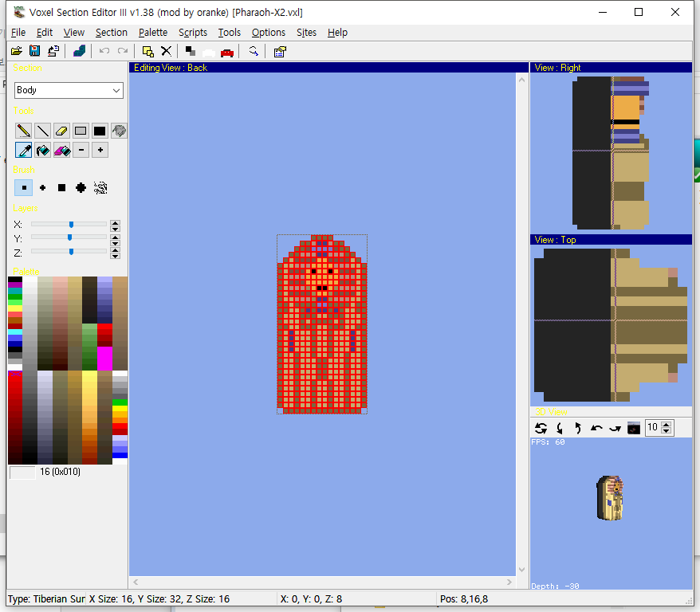700x612 pixels.
Task: Click the red car toolbar icon
Action: tap(227, 52)
